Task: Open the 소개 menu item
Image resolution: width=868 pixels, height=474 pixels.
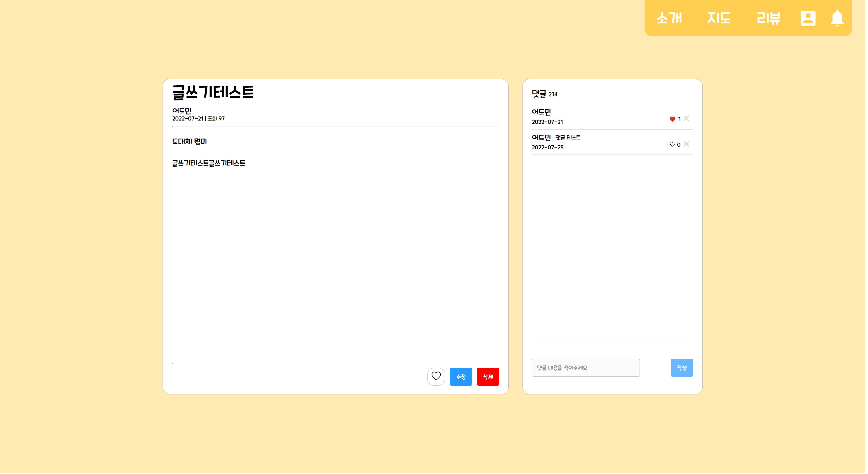Action: tap(669, 18)
